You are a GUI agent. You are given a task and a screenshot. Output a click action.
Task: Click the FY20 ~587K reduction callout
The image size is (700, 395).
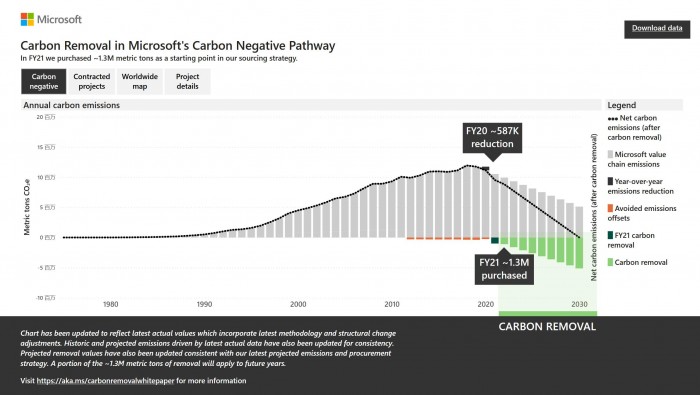[492, 138]
